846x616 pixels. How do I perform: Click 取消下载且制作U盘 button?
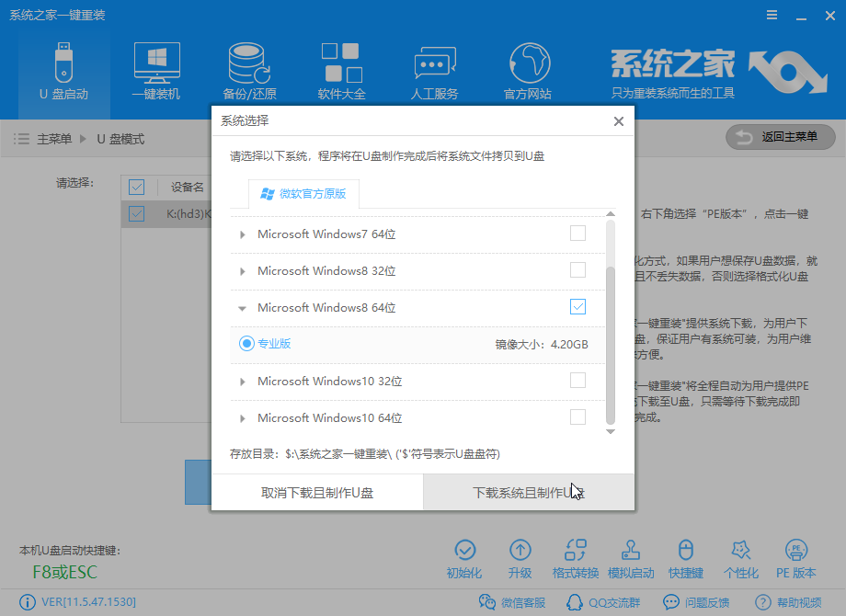tap(316, 492)
